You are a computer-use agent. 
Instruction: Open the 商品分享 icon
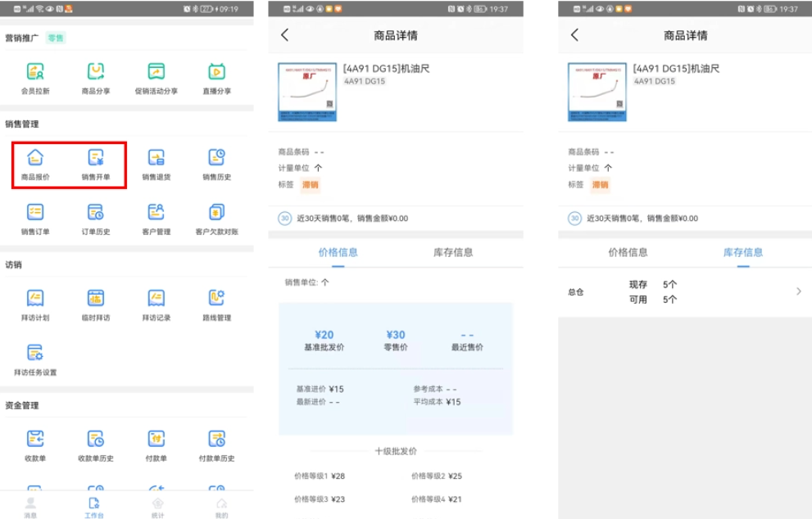96,78
